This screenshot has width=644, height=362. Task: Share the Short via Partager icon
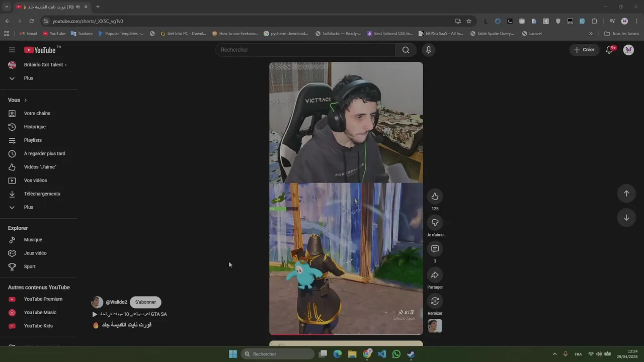435,275
